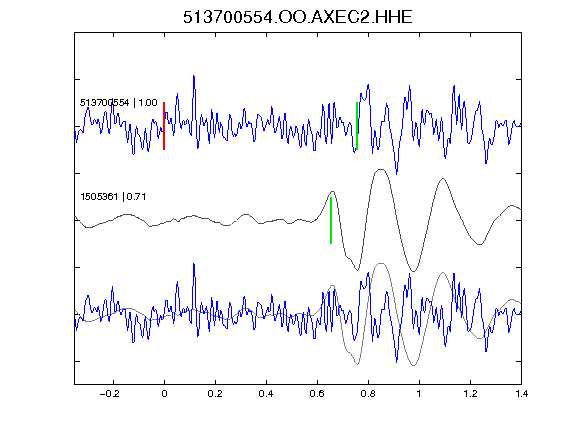
Task: Click the x-axis tick label 0.8
Action: click(x=368, y=394)
